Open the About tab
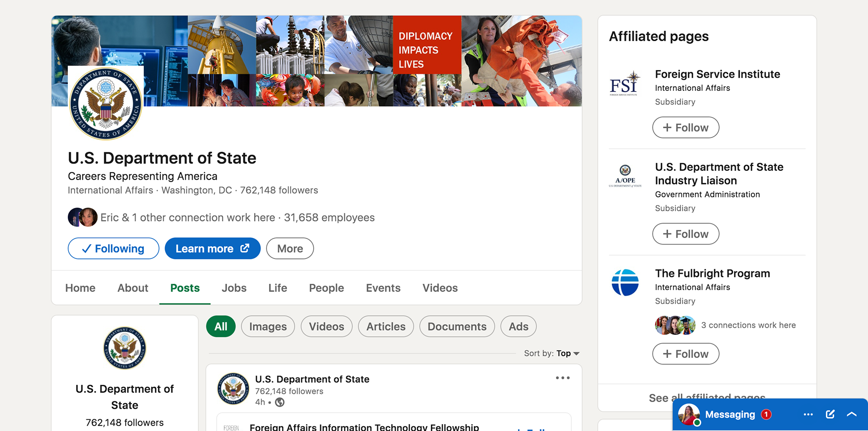The image size is (868, 431). click(x=133, y=288)
